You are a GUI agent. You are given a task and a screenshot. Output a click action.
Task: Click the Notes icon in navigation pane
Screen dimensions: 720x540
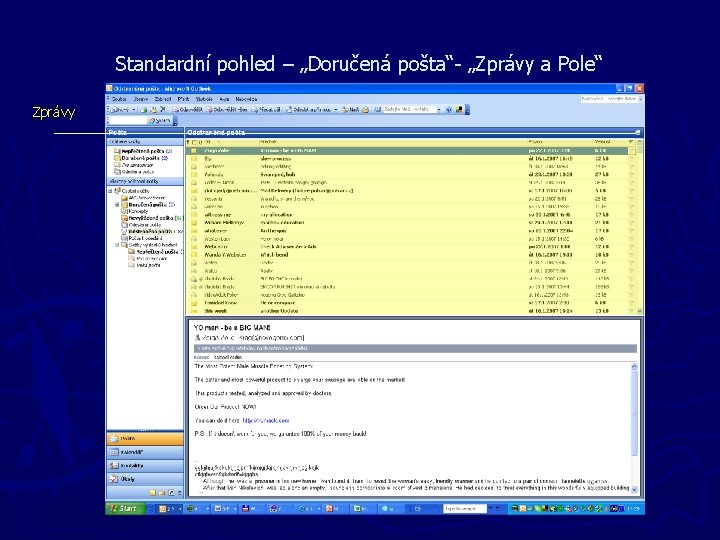click(153, 493)
